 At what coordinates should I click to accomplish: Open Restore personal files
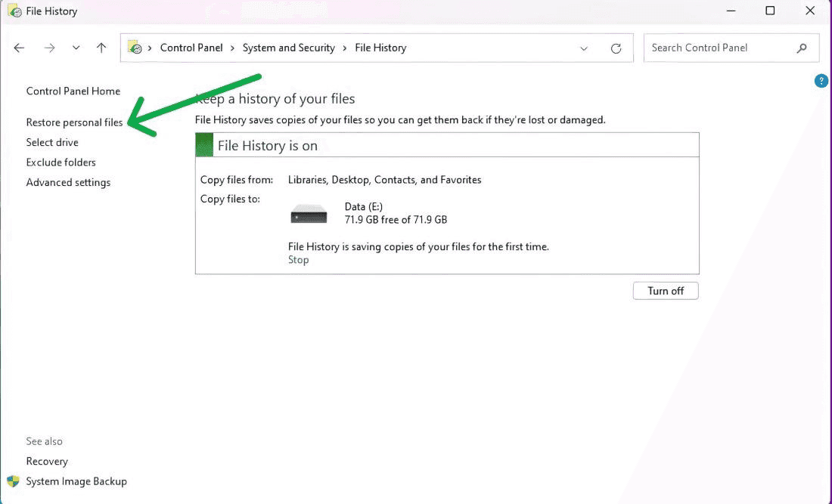74,122
